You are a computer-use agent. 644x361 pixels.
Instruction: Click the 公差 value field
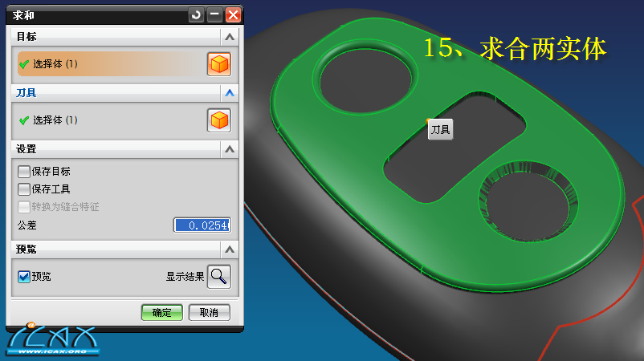coord(202,225)
